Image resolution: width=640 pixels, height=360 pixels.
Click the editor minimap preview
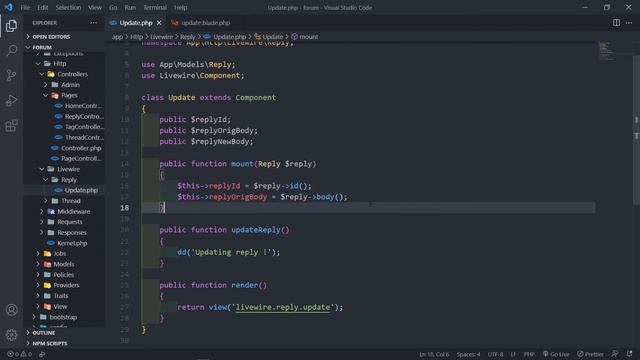pos(607,51)
